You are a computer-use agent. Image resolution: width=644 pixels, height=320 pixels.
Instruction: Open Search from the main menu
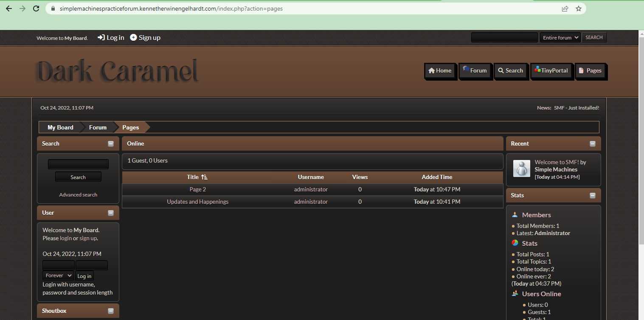(x=510, y=71)
